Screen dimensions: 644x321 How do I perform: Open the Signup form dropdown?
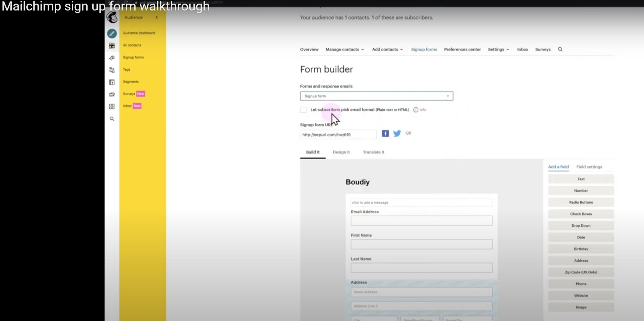376,96
